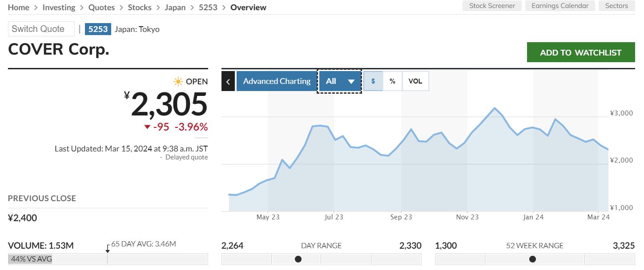Open the Sectors page
This screenshot has width=644, height=270.
click(617, 6)
